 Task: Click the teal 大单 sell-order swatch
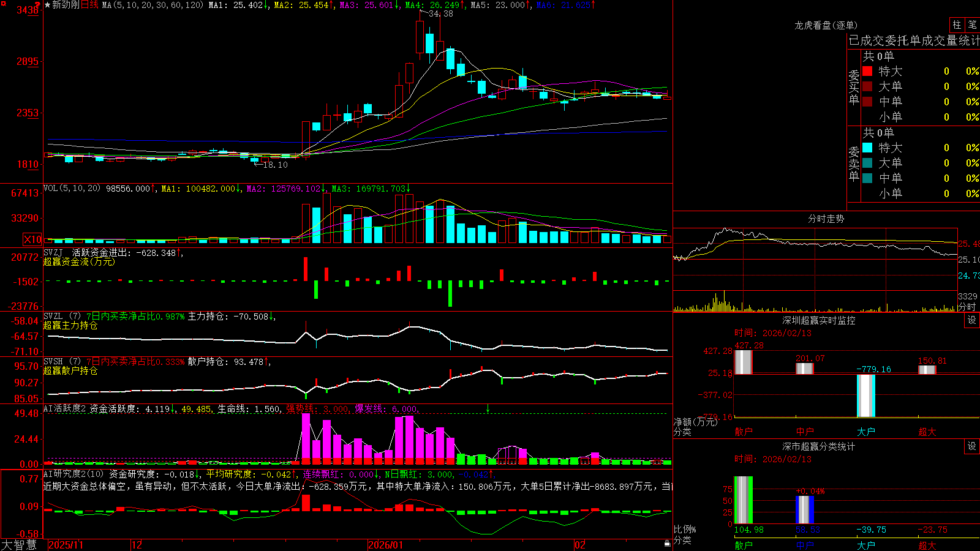(867, 163)
